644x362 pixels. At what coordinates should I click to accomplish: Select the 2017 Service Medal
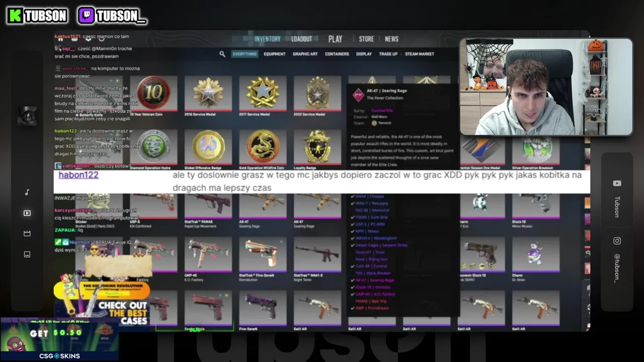click(263, 96)
